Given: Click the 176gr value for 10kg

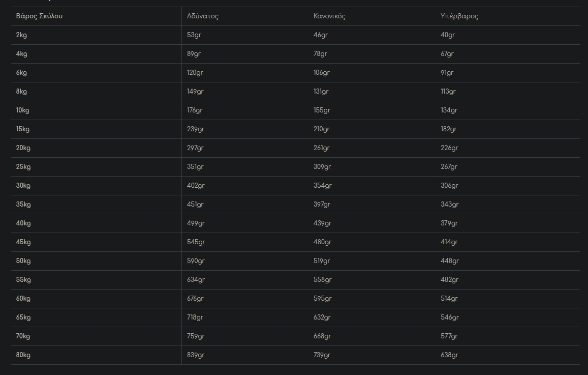Looking at the screenshot, I should tap(195, 110).
